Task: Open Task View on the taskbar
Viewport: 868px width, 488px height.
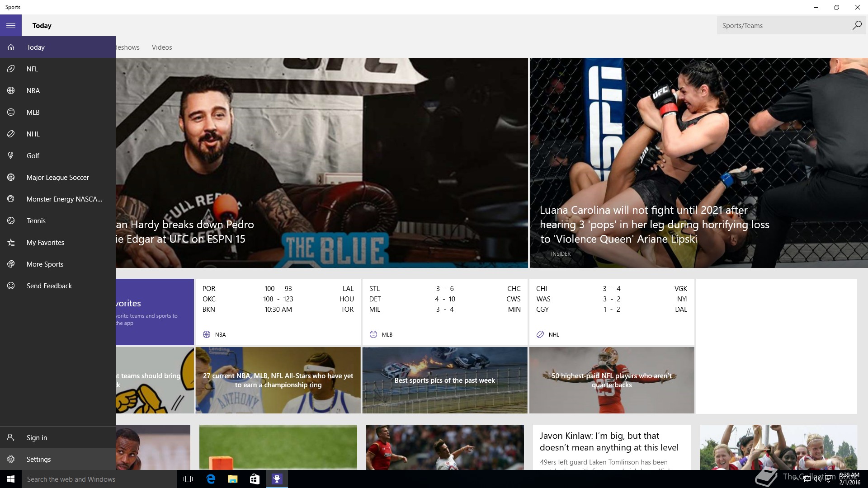Action: (x=188, y=479)
